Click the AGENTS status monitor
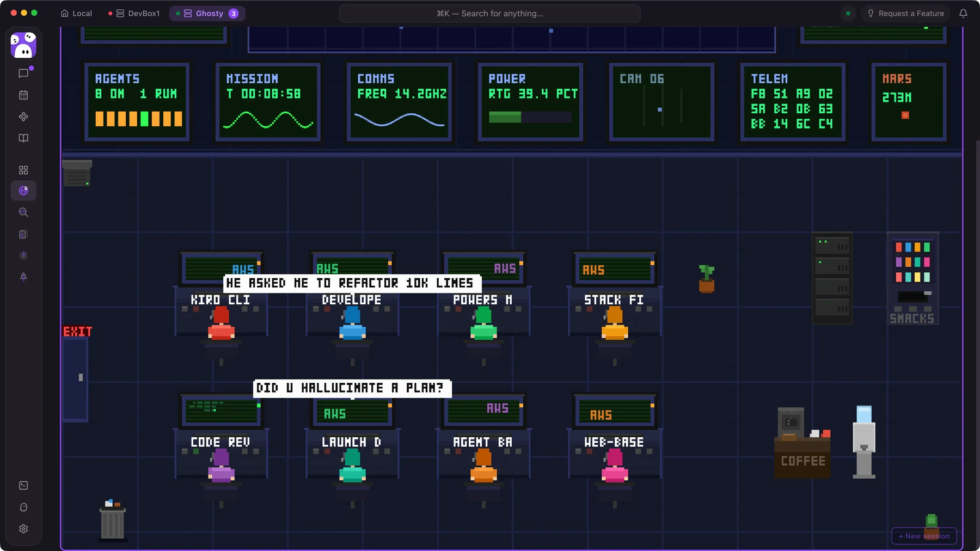 [137, 102]
